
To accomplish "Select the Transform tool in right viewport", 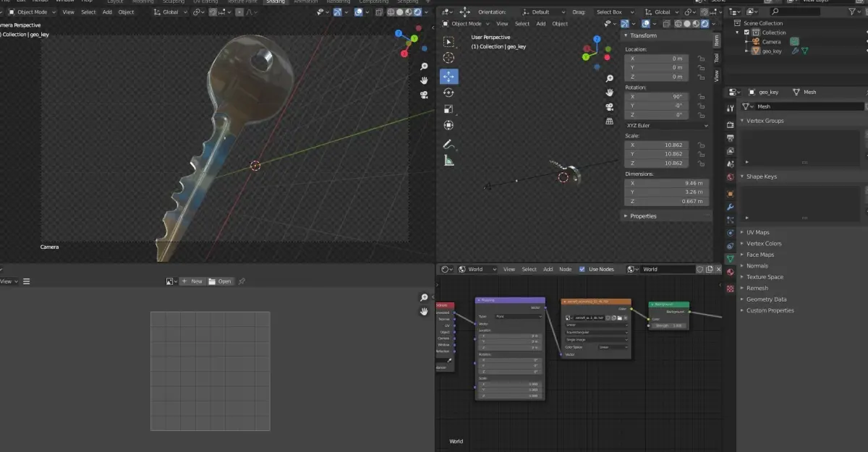I will click(x=448, y=125).
